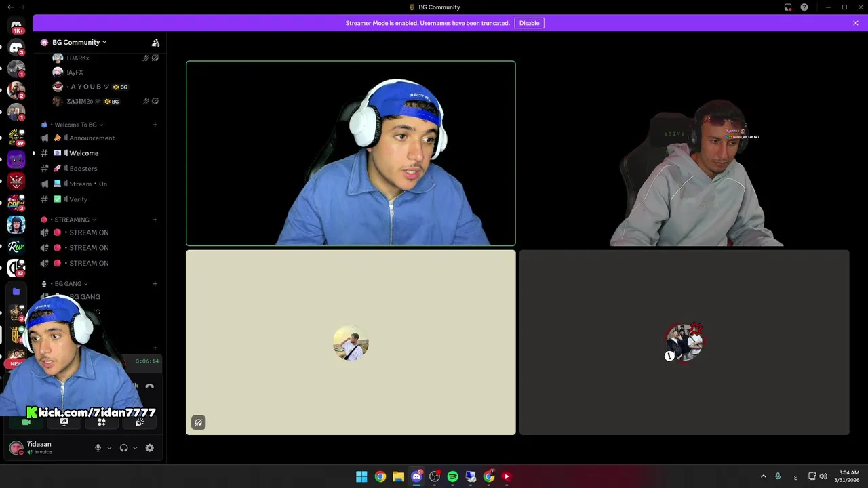Screen dimensions: 868x488
Task: Open Discord direct messages home icon
Action: click(x=16, y=26)
